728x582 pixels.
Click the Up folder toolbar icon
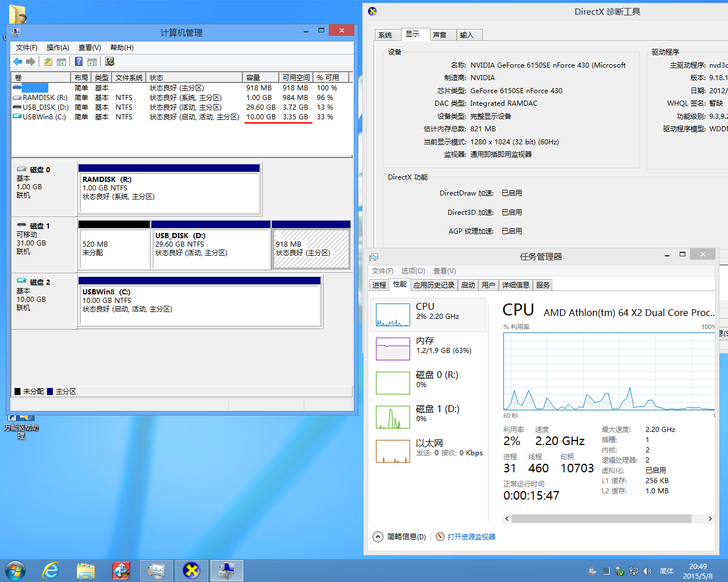(48, 61)
